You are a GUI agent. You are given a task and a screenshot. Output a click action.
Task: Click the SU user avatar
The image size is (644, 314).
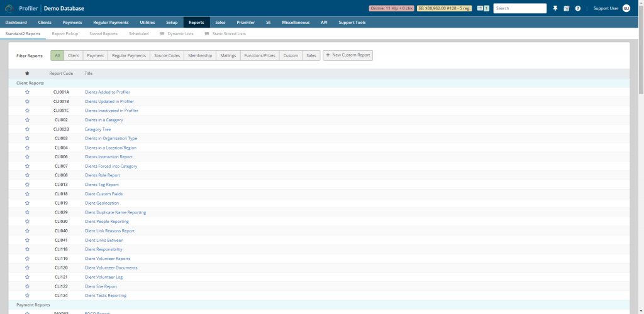(x=626, y=8)
